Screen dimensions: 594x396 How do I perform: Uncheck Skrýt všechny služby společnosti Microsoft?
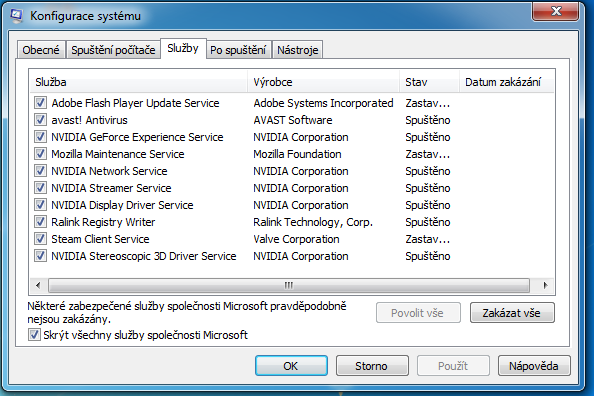point(34,335)
